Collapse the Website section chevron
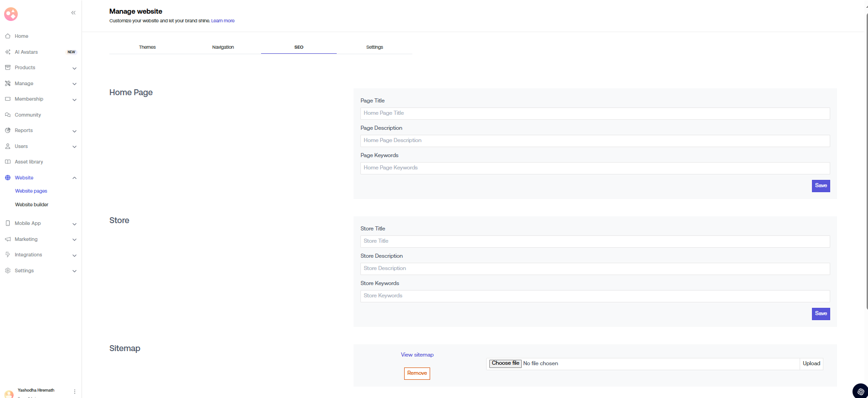Image resolution: width=868 pixels, height=398 pixels. click(x=74, y=178)
